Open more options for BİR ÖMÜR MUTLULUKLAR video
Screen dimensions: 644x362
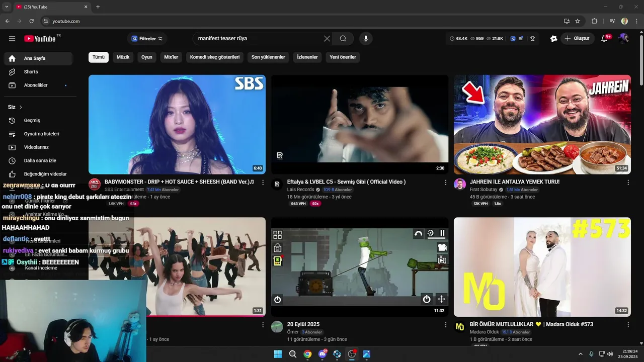[628, 325]
